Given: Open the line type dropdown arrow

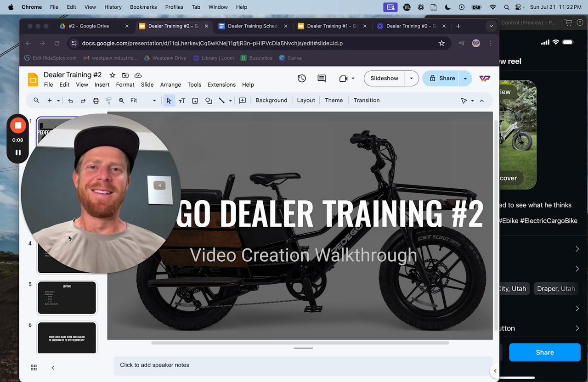Looking at the screenshot, I should [x=230, y=101].
